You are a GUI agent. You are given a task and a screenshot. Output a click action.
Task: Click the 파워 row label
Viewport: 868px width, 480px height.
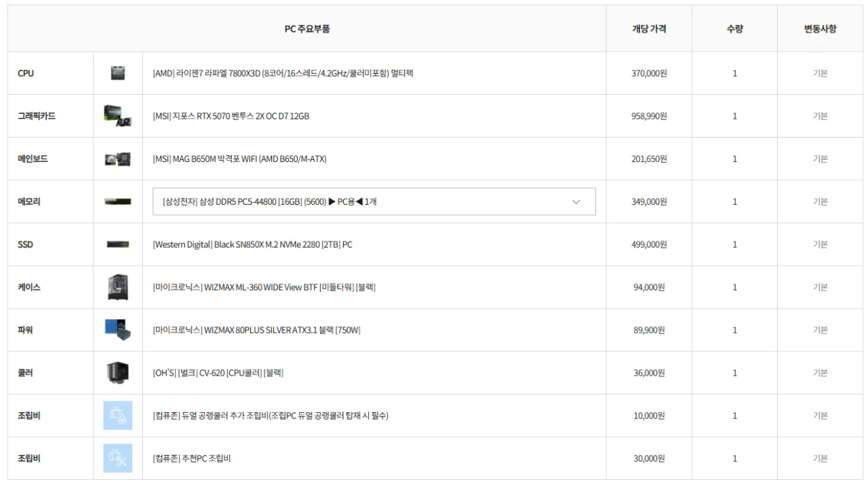tap(25, 330)
